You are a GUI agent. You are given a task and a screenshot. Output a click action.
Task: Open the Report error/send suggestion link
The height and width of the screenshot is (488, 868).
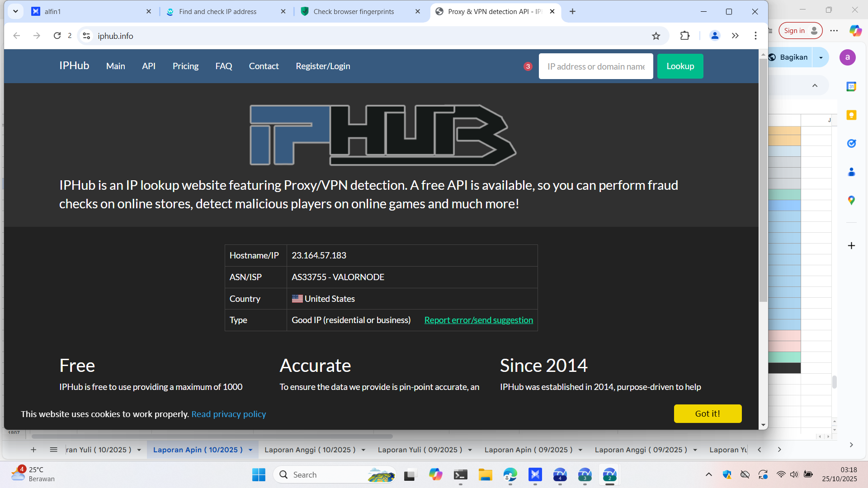(x=478, y=320)
